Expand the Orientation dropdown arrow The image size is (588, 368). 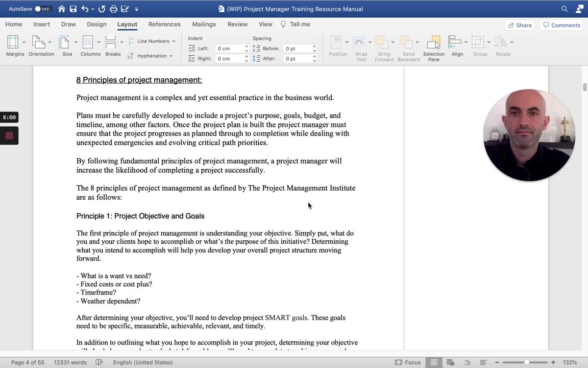pos(50,42)
